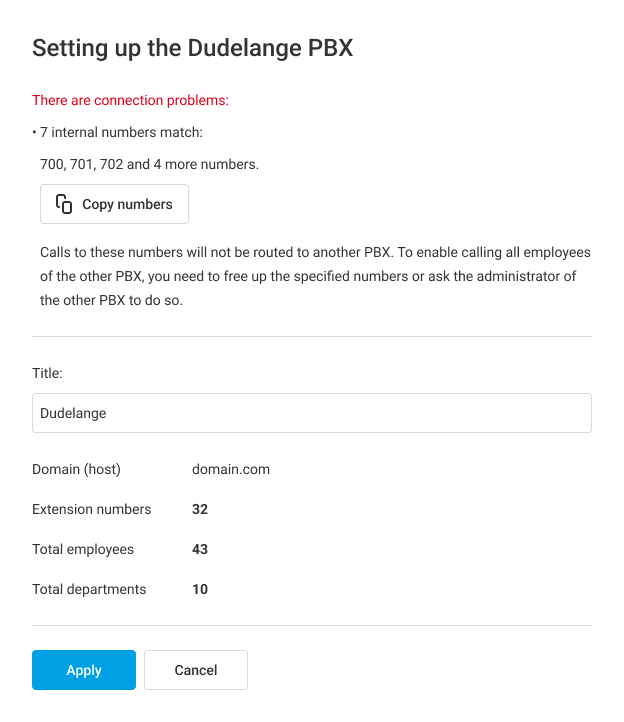This screenshot has height=722, width=624.
Task: Click the total departments value 10
Action: 200,589
